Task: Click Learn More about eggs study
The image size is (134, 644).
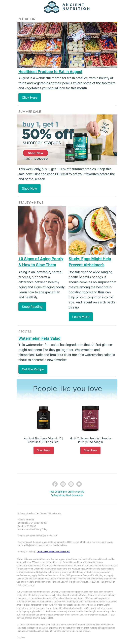Action: point(81,317)
